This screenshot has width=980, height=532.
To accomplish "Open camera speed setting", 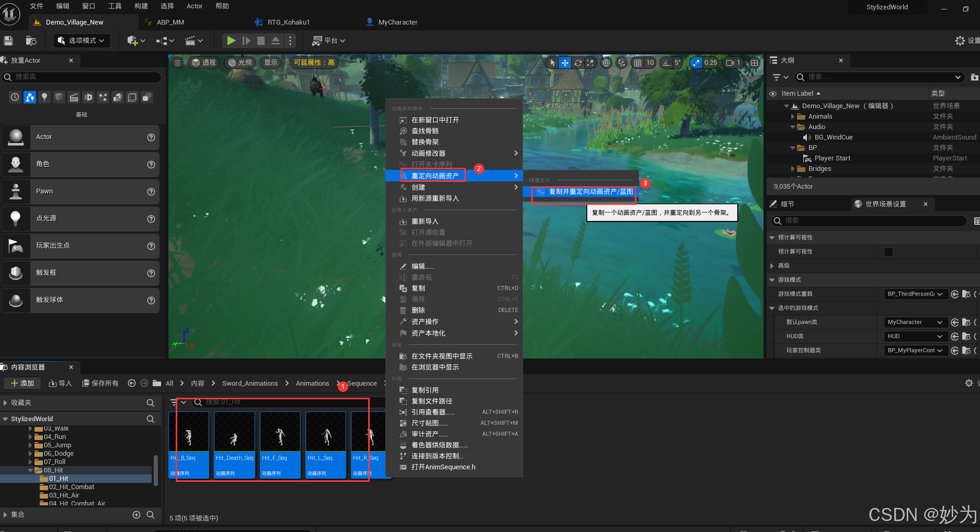I will tap(733, 63).
